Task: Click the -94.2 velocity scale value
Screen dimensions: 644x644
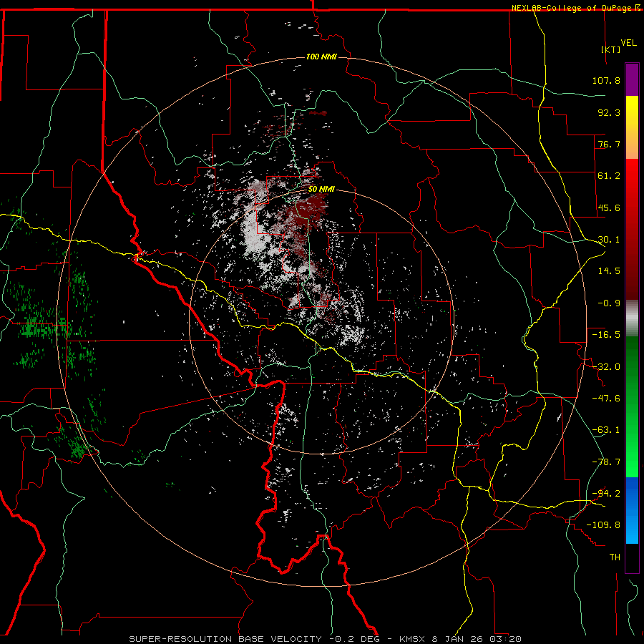Action: (x=606, y=493)
